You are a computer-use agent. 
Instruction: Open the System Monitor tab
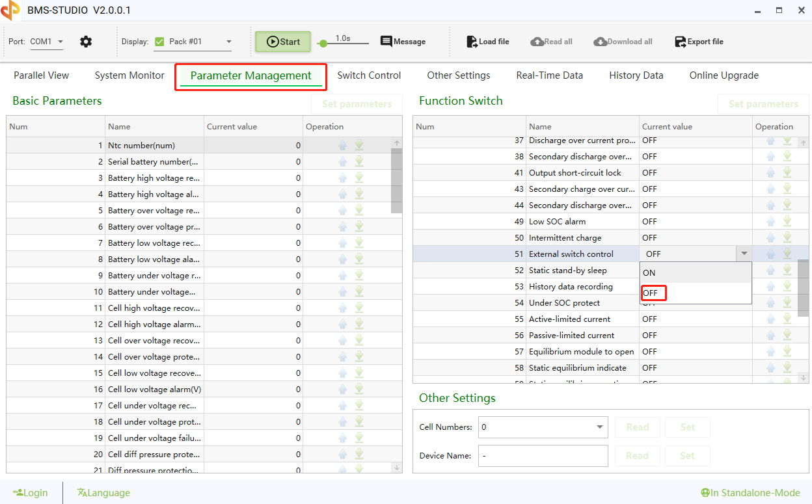tap(129, 75)
